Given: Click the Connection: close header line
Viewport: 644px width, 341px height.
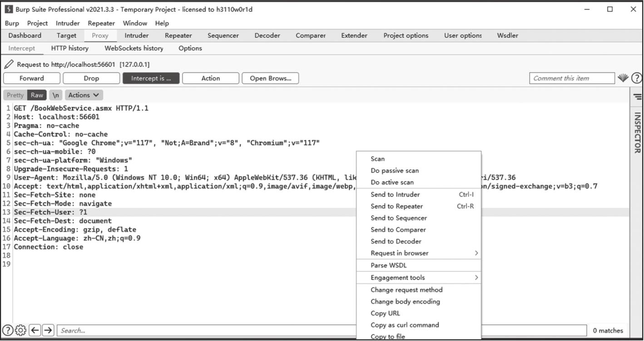Looking at the screenshot, I should 49,247.
